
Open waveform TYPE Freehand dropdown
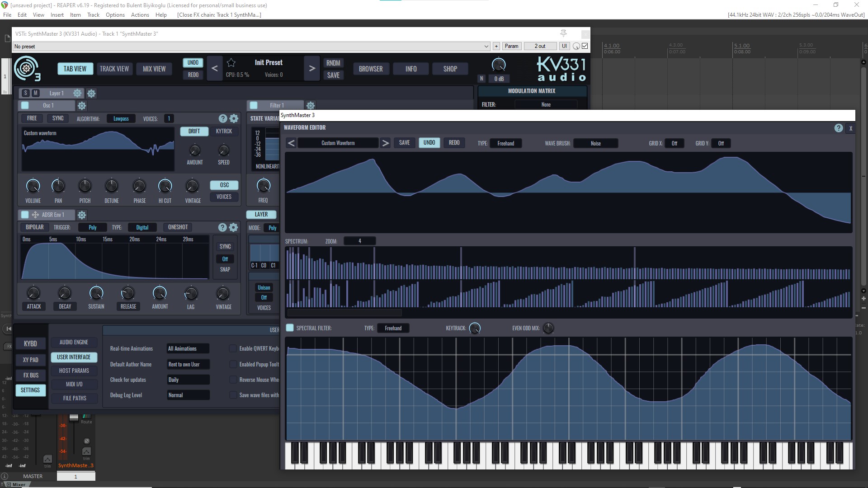tap(506, 143)
